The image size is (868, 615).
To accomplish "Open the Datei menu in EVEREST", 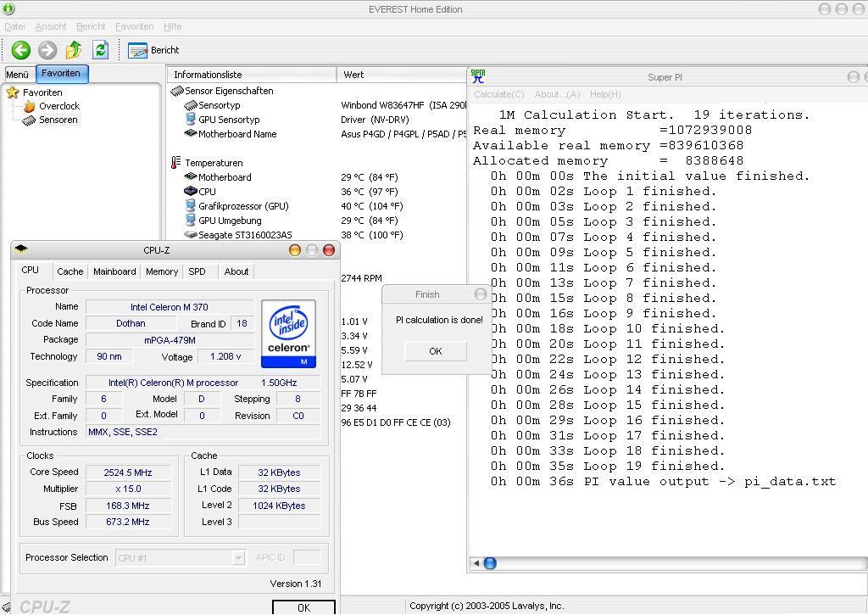I will click(14, 26).
